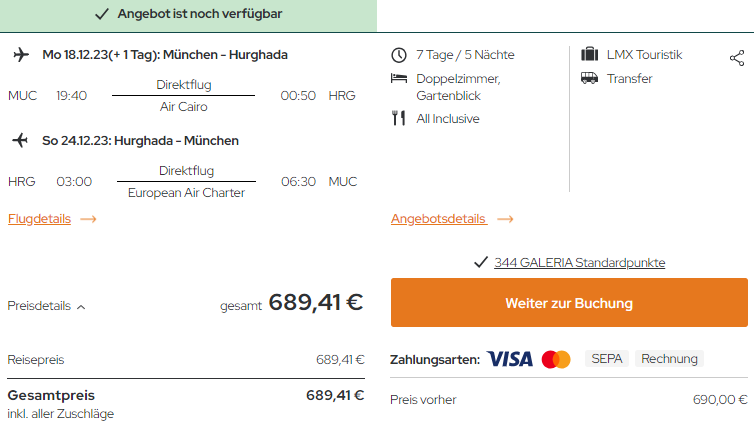Open Angebotsdetails link
This screenshot has height=424, width=754.
pyautogui.click(x=438, y=219)
